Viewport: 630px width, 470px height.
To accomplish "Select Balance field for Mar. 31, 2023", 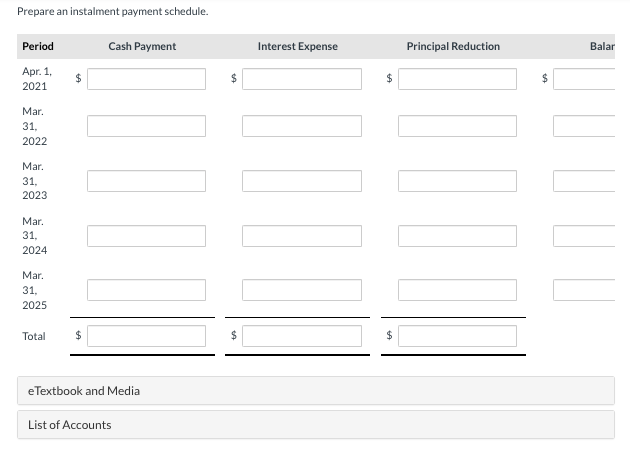I will pyautogui.click(x=584, y=181).
